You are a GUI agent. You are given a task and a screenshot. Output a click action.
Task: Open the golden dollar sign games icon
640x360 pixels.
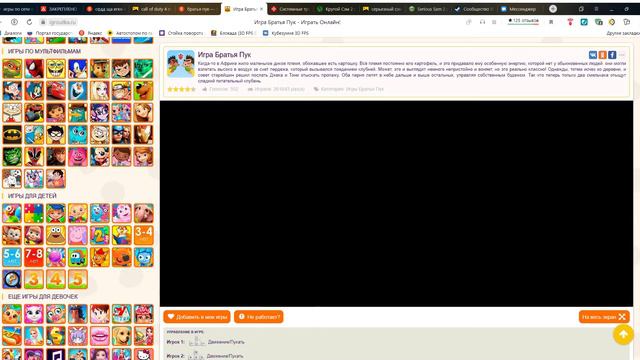pos(56,336)
